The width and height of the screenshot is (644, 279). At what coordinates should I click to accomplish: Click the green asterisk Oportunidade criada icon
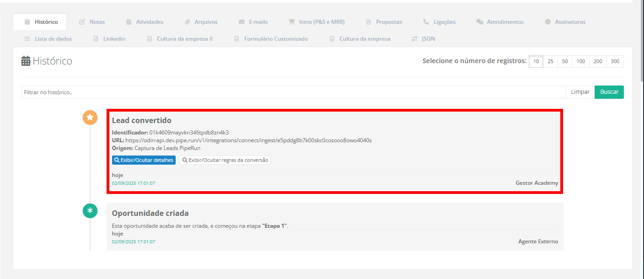90,211
